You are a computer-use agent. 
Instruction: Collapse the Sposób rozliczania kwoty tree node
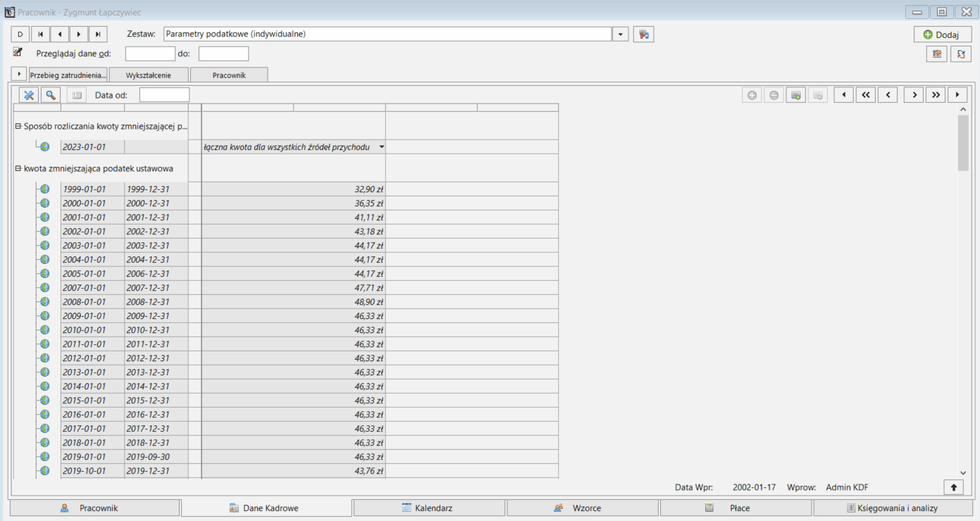pyautogui.click(x=18, y=127)
